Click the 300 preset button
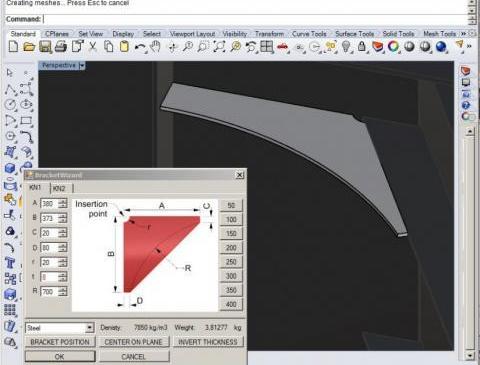The image size is (480, 365). tap(231, 276)
